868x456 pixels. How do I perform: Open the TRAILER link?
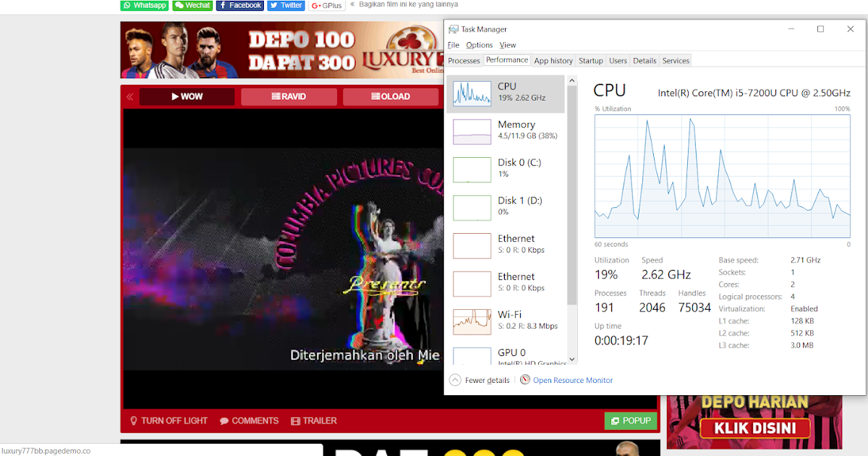point(314,421)
